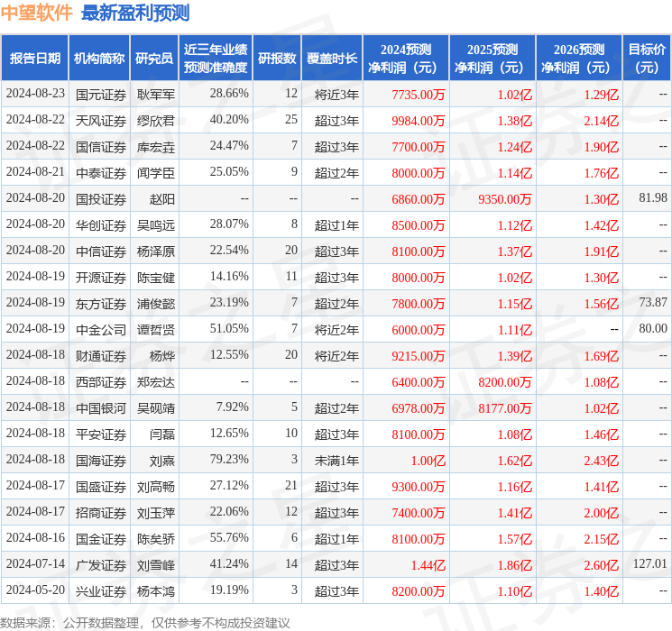Click accuracy value 79.23%
Image resolution: width=672 pixels, height=631 pixels.
click(x=229, y=459)
